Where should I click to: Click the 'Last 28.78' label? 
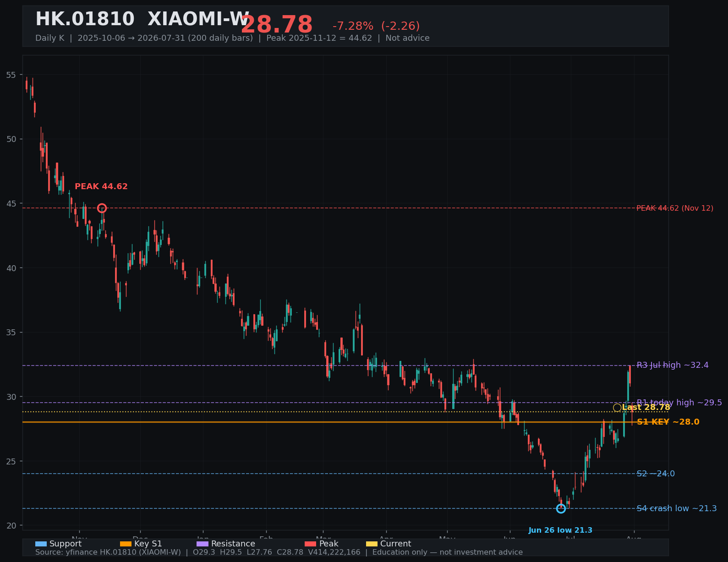646,408
